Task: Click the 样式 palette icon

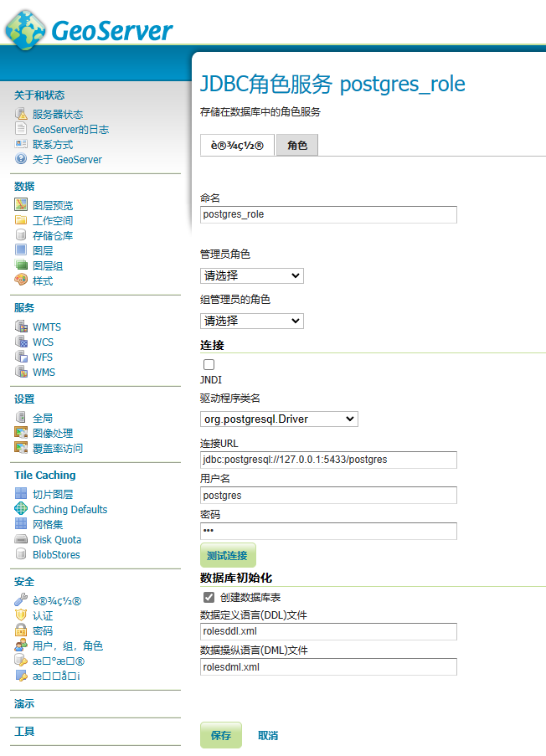Action: (x=21, y=280)
